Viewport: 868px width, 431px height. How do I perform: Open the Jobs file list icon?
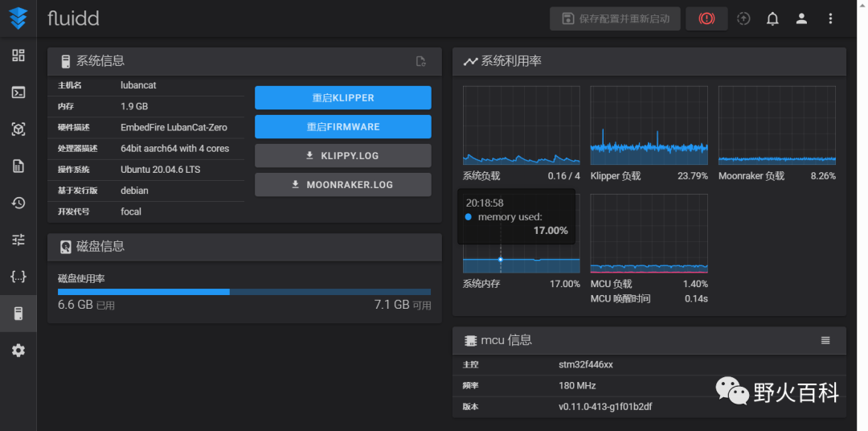(x=18, y=166)
